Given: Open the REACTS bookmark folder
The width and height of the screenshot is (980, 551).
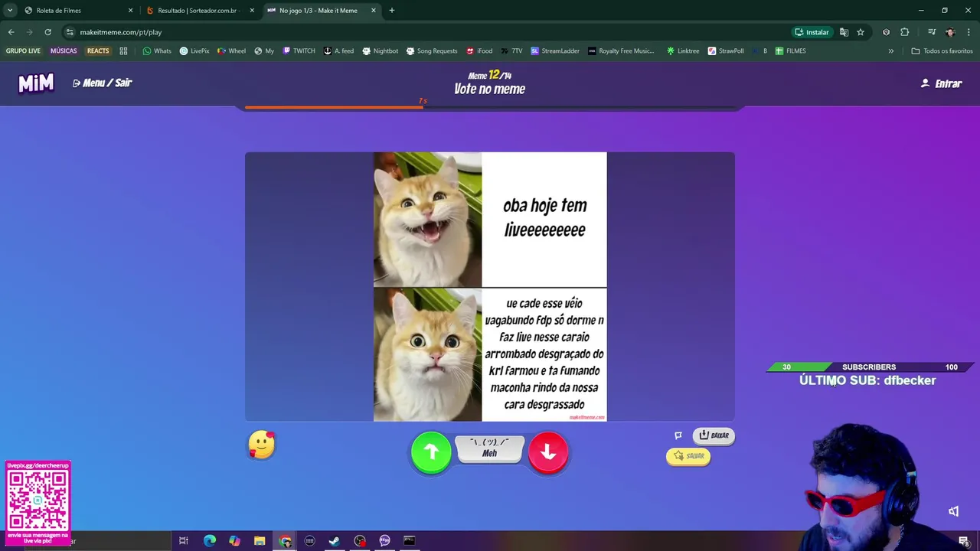Looking at the screenshot, I should [x=98, y=51].
